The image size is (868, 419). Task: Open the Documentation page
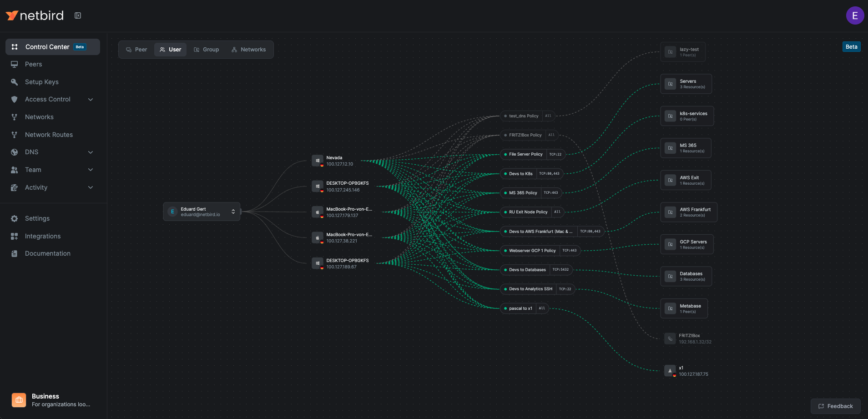click(x=47, y=253)
